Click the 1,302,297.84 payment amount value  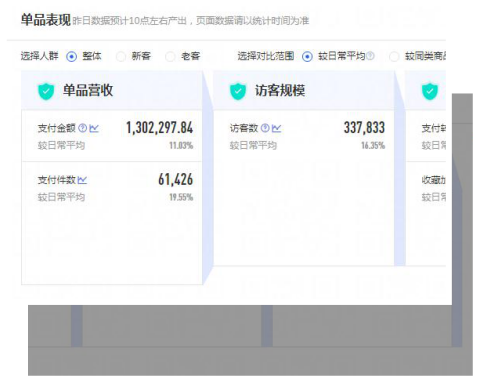coord(159,128)
